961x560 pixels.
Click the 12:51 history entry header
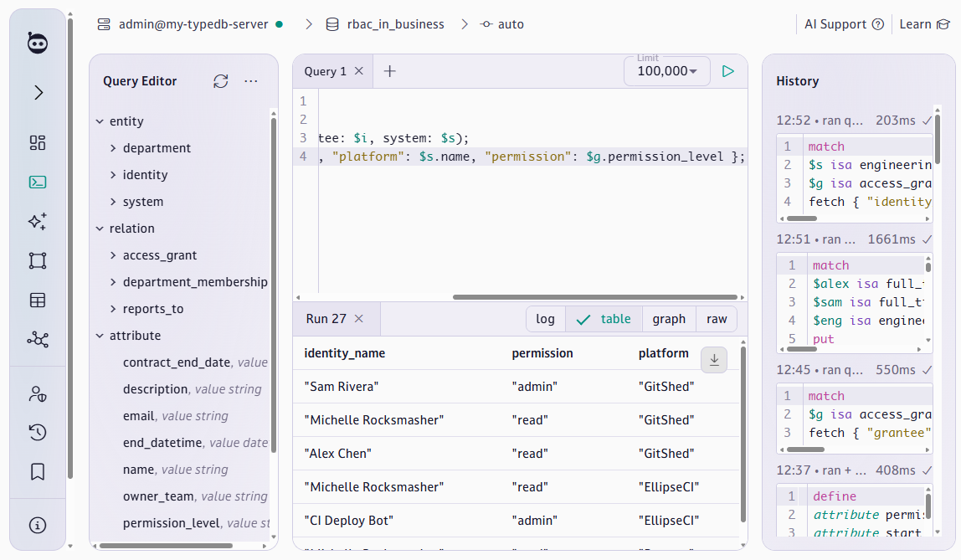tap(854, 239)
